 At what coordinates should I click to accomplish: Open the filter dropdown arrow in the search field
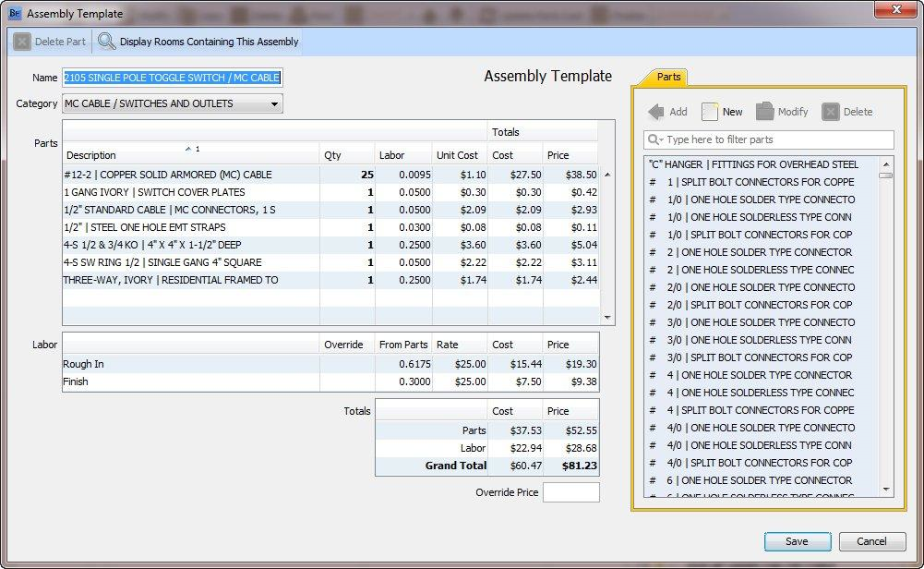click(660, 139)
